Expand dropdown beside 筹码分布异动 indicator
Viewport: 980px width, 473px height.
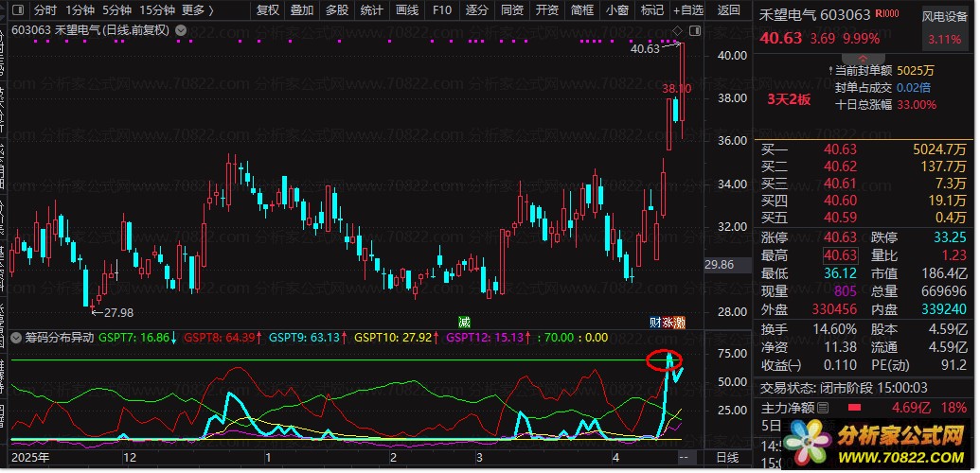(x=16, y=338)
